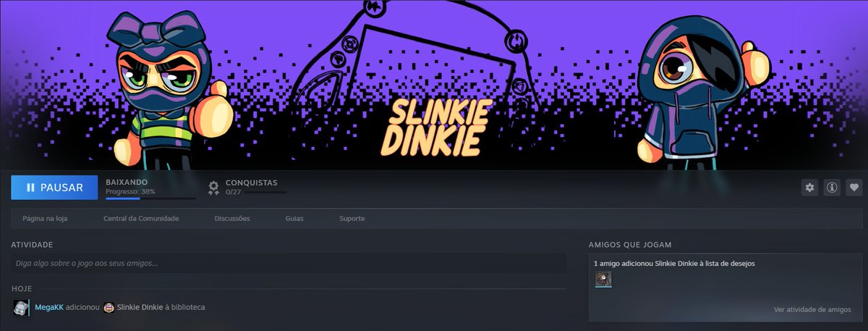
Task: Click the activity message input field
Action: coord(289,263)
